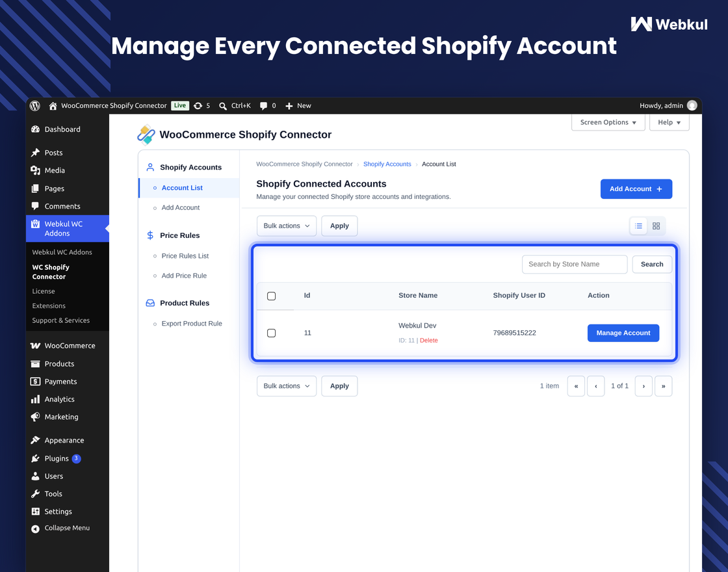This screenshot has width=728, height=572.
Task: Open the updates icon showing 5
Action: [198, 106]
